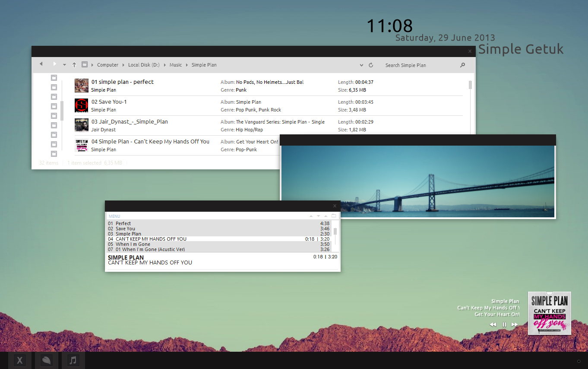Image resolution: width=588 pixels, height=369 pixels.
Task: Click genre value "Hip Hop/Rap"
Action: (249, 130)
